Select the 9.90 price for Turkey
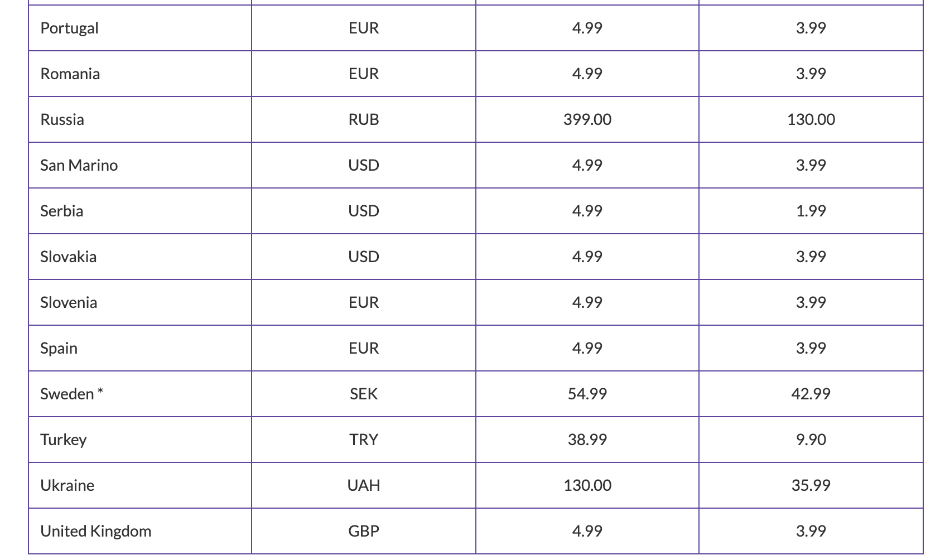The image size is (945, 560). click(x=811, y=440)
